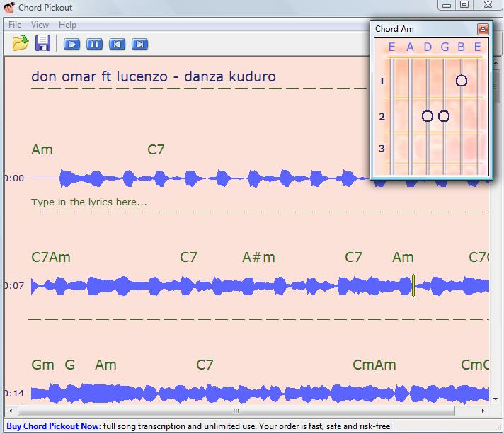Click the 'Type in the lyrics here...' field
Image resolution: width=504 pixels, height=434 pixels.
(x=89, y=202)
